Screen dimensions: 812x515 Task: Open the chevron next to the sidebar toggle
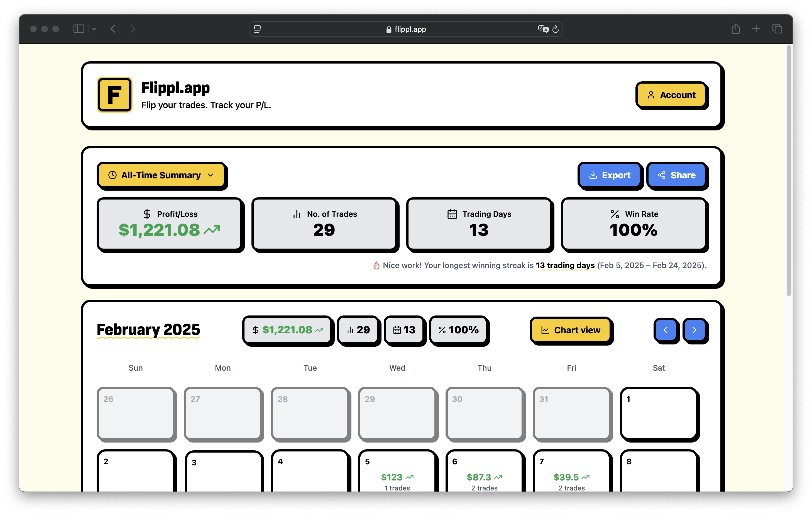(x=94, y=29)
